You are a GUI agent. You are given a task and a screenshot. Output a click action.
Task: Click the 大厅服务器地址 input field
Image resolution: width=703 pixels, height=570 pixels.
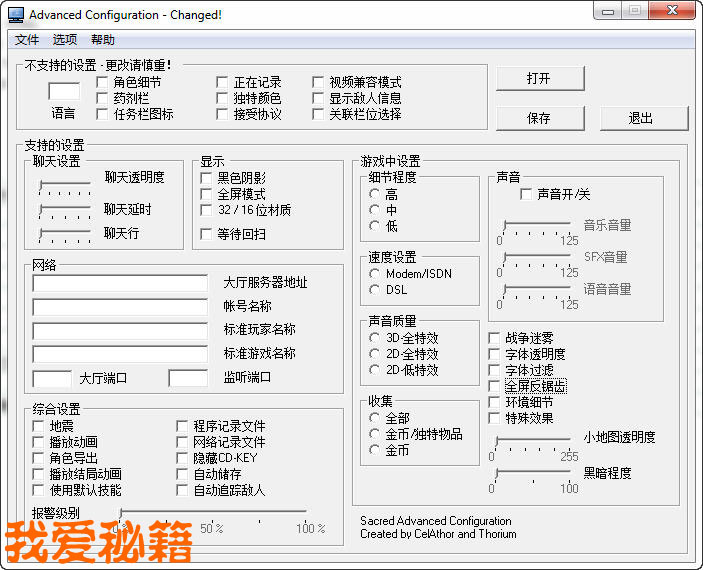point(120,283)
